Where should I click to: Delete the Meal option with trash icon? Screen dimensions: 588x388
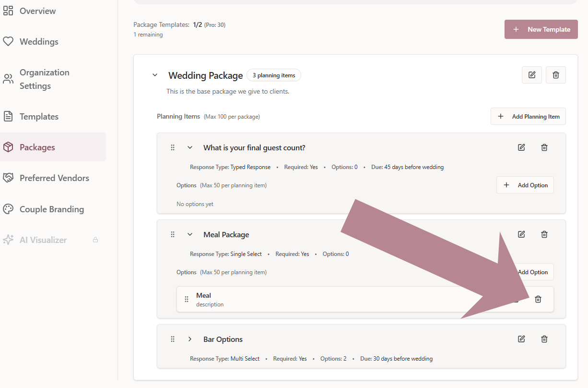click(x=538, y=299)
